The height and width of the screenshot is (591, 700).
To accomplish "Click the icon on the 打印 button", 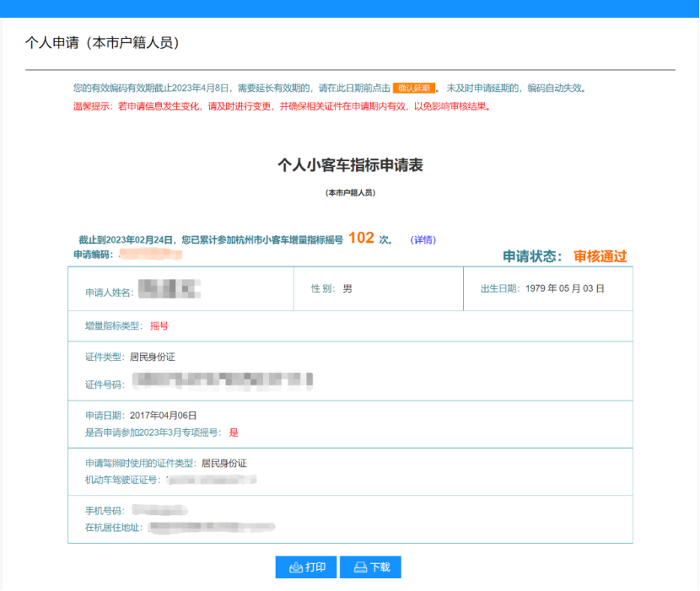I will coord(295,567).
